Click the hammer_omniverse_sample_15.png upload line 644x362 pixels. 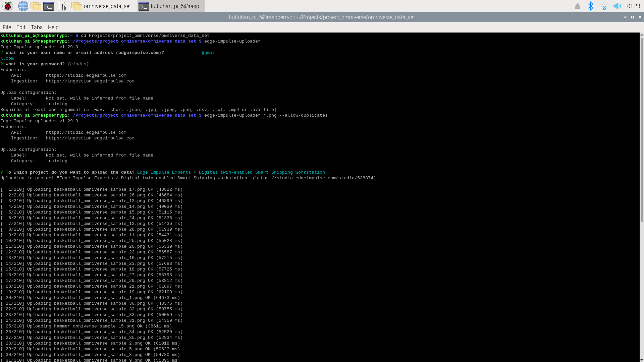86,326
